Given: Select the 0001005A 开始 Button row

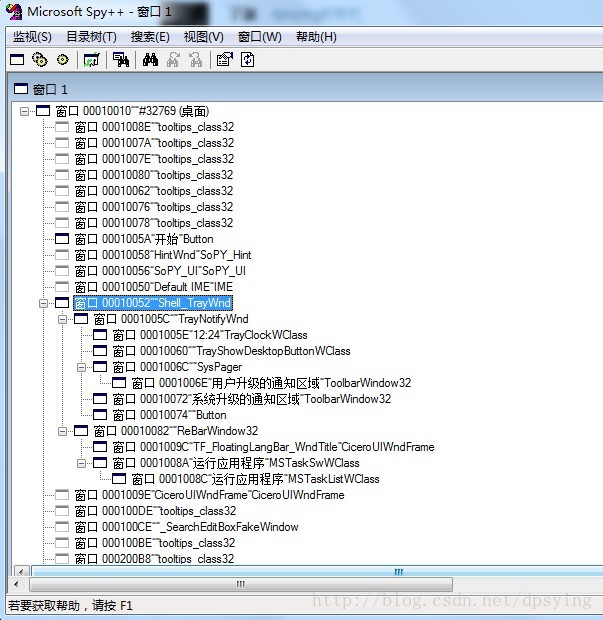Looking at the screenshot, I should point(144,239).
